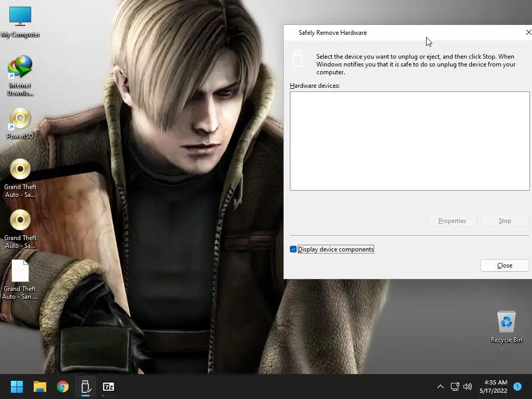Image resolution: width=532 pixels, height=399 pixels.
Task: Click inside the Hardware devices list
Action: [x=409, y=141]
